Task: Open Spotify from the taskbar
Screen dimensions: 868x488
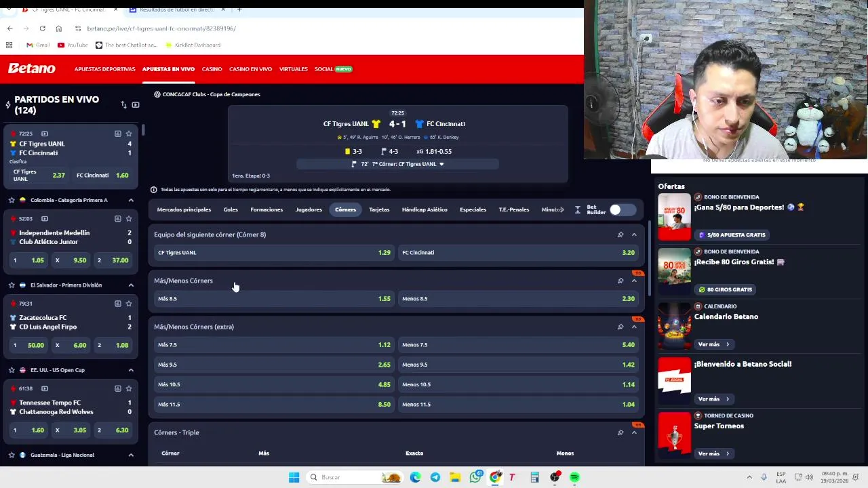Action: coord(574,477)
